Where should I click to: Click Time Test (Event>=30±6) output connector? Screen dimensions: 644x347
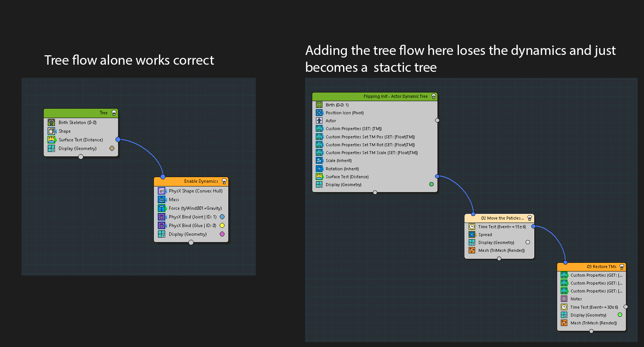tap(626, 307)
